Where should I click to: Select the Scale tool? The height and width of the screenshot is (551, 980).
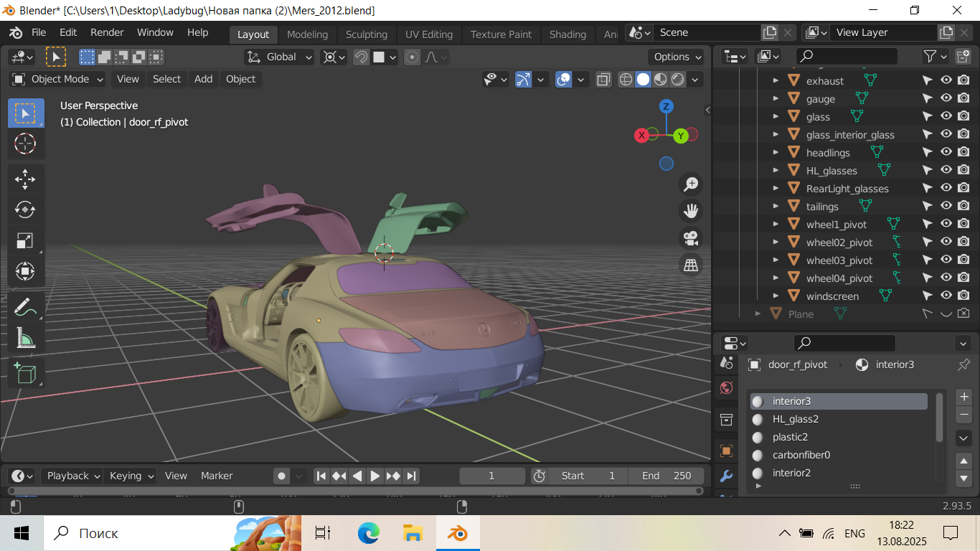coord(25,240)
